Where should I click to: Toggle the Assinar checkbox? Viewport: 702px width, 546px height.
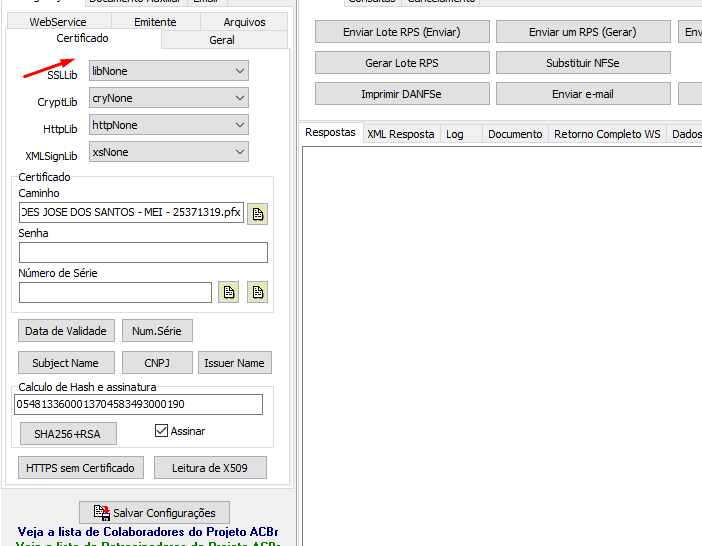161,431
